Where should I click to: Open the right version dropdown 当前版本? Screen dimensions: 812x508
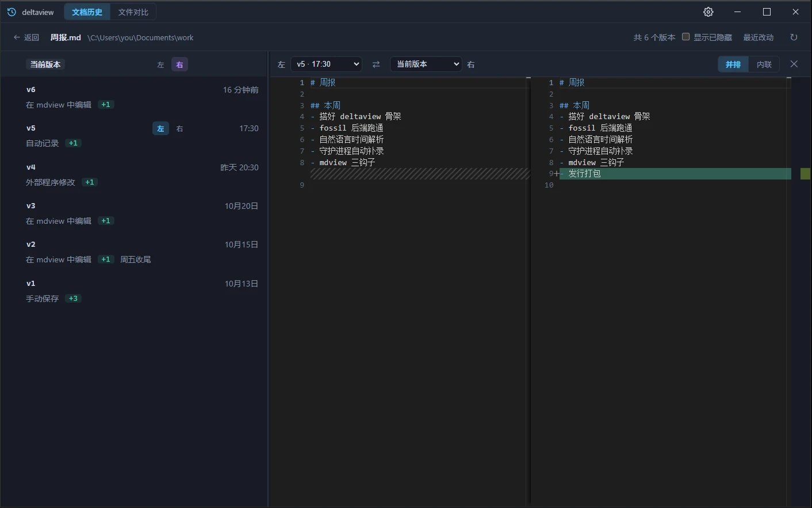[426, 64]
